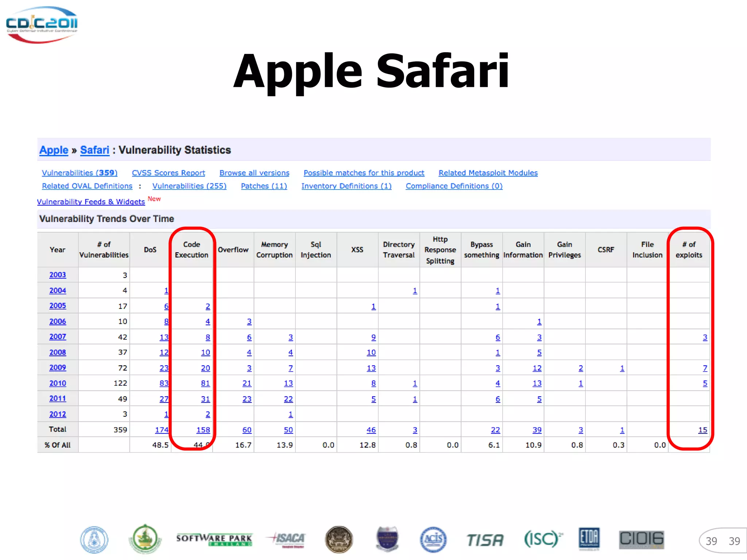The width and height of the screenshot is (747, 560).
Task: Open the 2011 year row link
Action: tap(58, 399)
